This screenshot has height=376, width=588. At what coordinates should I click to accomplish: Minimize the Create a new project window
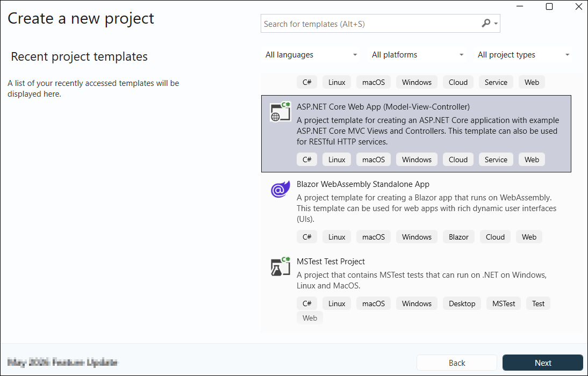pos(520,6)
